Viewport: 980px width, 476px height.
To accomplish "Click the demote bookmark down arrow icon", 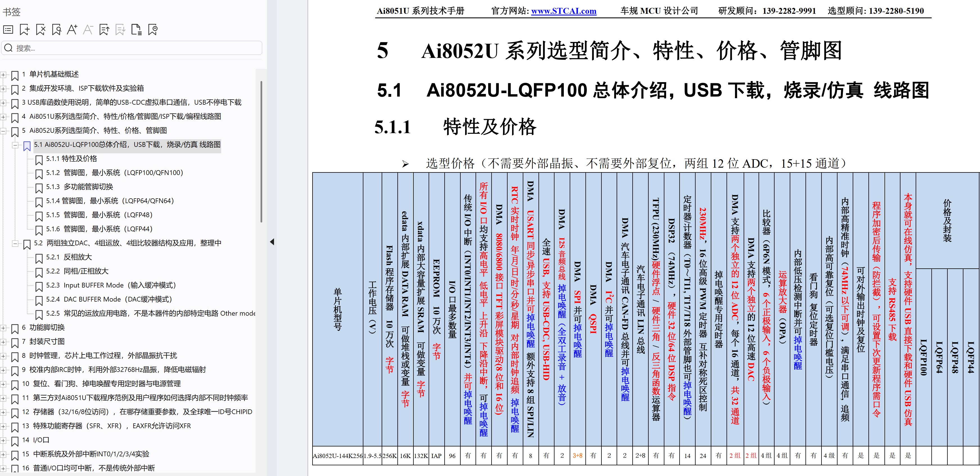I will (120, 29).
